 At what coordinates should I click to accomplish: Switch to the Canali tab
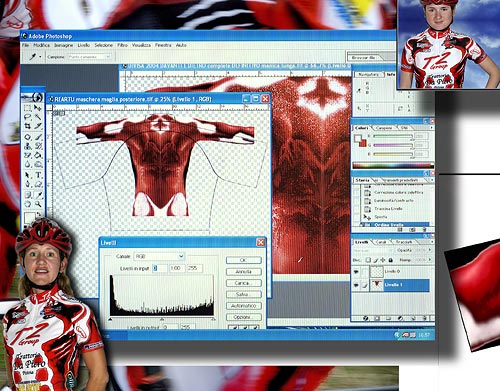tap(381, 242)
